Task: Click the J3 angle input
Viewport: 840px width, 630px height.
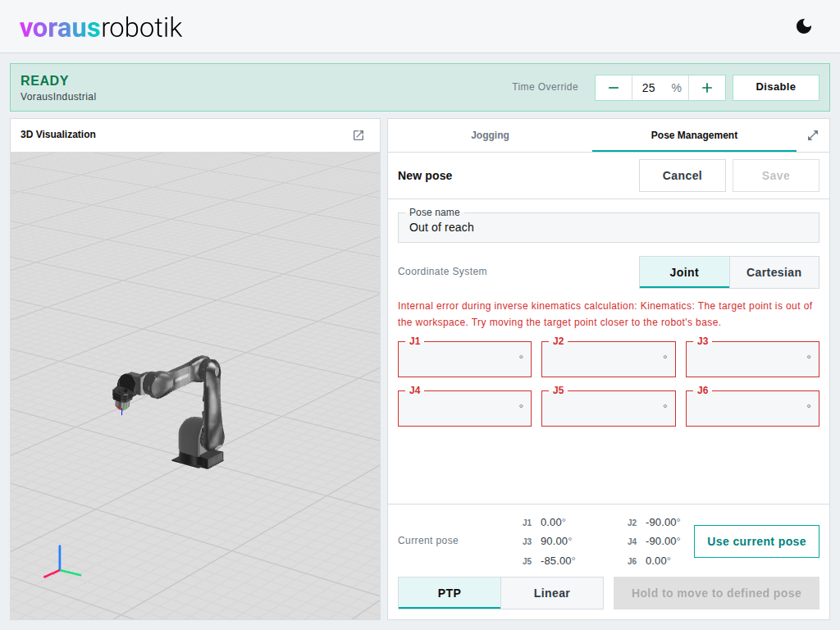Action: 752,359
